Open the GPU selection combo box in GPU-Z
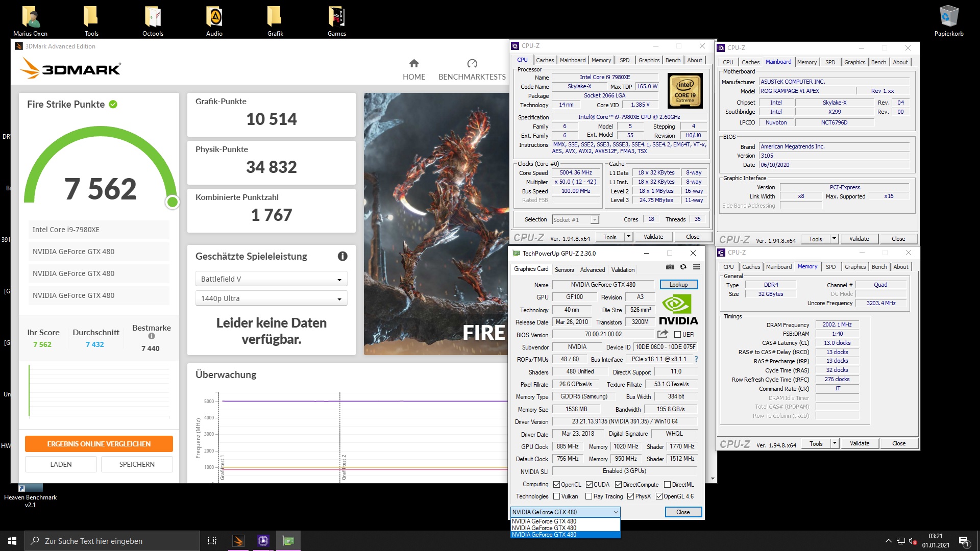Screen dimensions: 980x551 point(565,512)
